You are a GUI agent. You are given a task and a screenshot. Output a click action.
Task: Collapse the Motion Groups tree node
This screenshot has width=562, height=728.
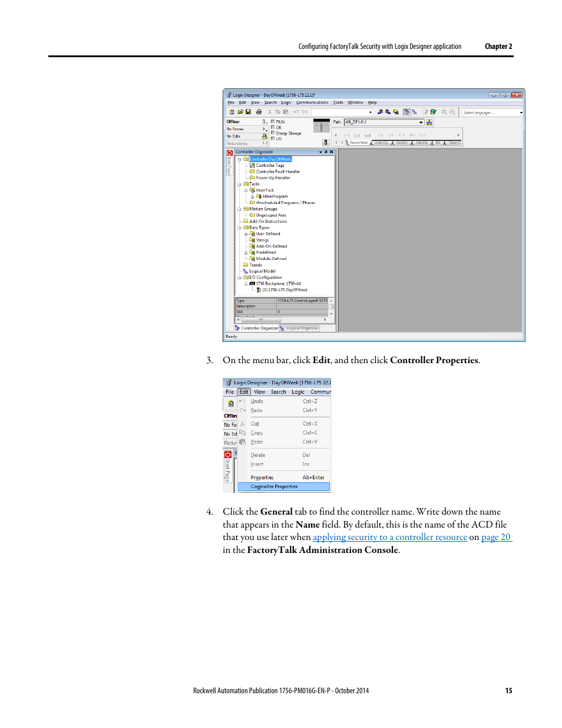pos(239,209)
